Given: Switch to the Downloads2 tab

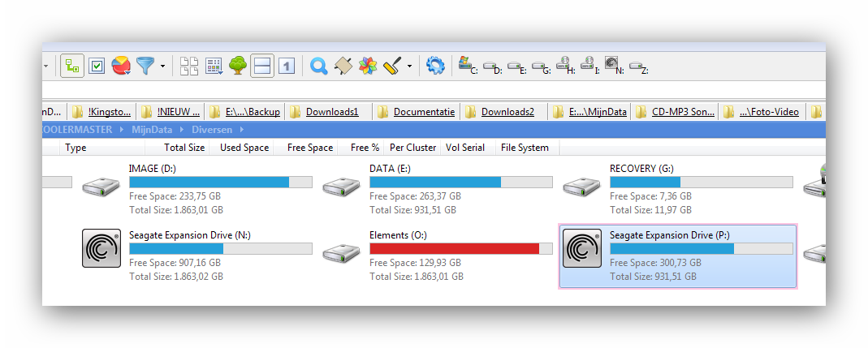Looking at the screenshot, I should [x=505, y=112].
